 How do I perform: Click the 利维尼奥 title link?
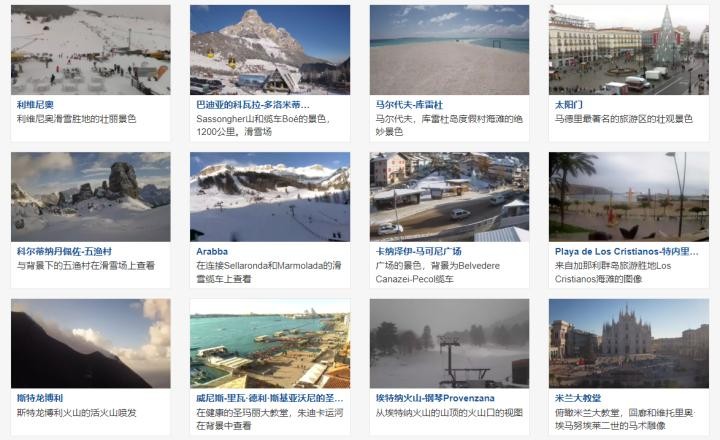(x=35, y=105)
